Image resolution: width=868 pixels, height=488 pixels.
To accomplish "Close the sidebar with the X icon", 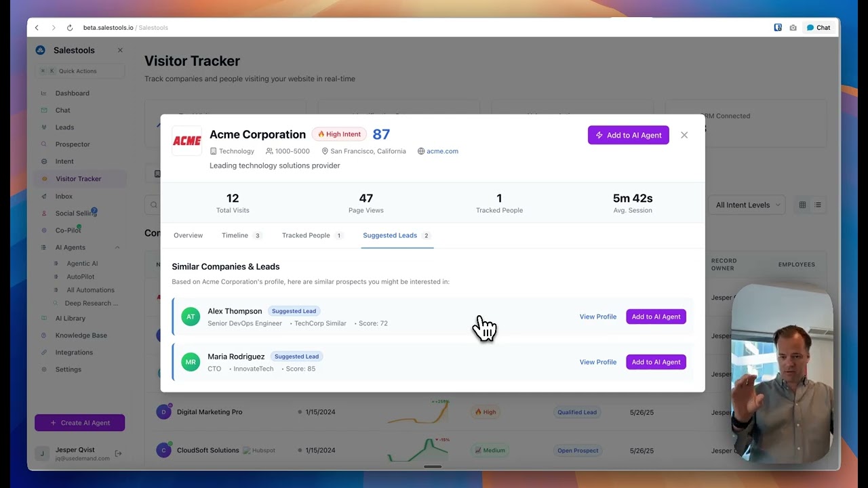I will tap(120, 50).
